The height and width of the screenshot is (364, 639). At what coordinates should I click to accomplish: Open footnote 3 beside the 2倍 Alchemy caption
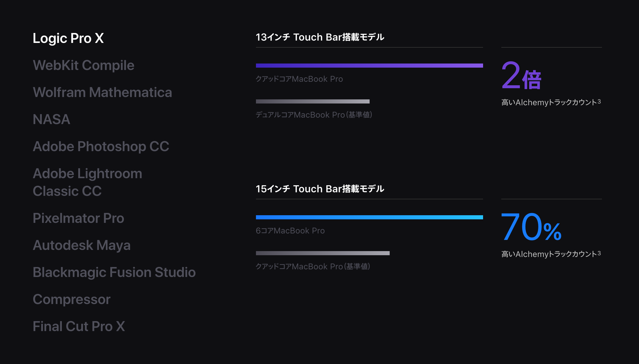pos(599,101)
